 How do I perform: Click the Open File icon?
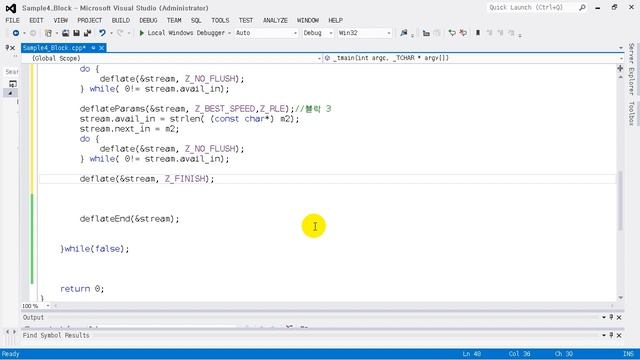65,33
